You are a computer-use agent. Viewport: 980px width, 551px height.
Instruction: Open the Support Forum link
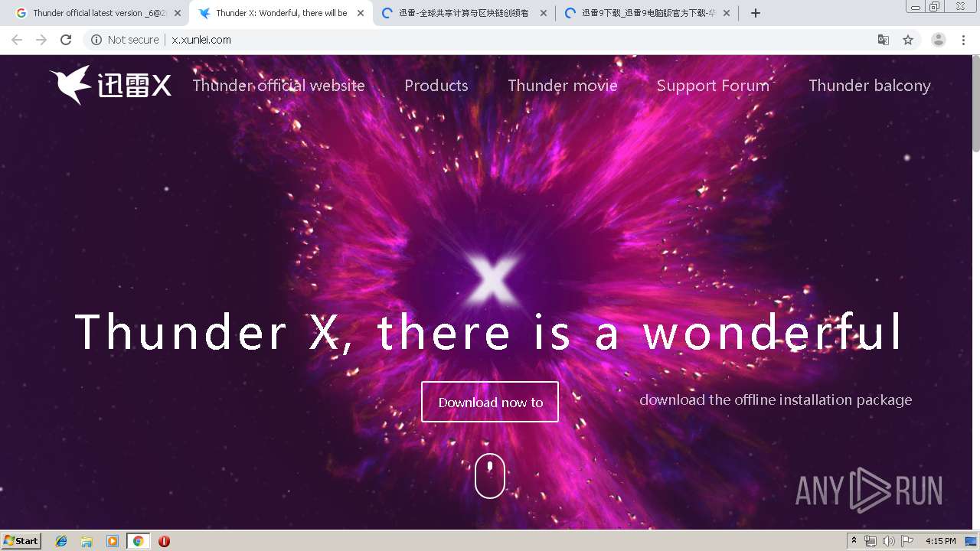point(713,86)
